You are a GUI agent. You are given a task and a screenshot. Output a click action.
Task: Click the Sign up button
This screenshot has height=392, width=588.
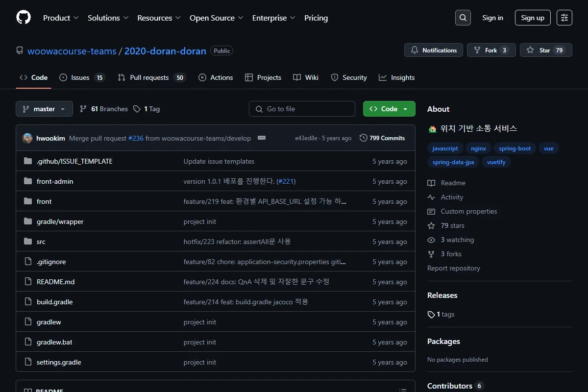tap(533, 18)
